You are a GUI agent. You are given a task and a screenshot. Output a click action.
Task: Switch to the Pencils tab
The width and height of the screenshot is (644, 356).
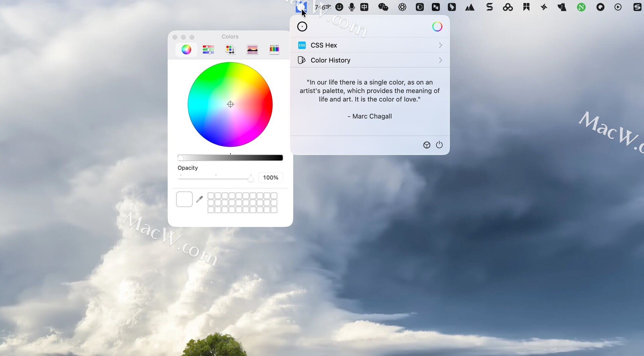(274, 50)
